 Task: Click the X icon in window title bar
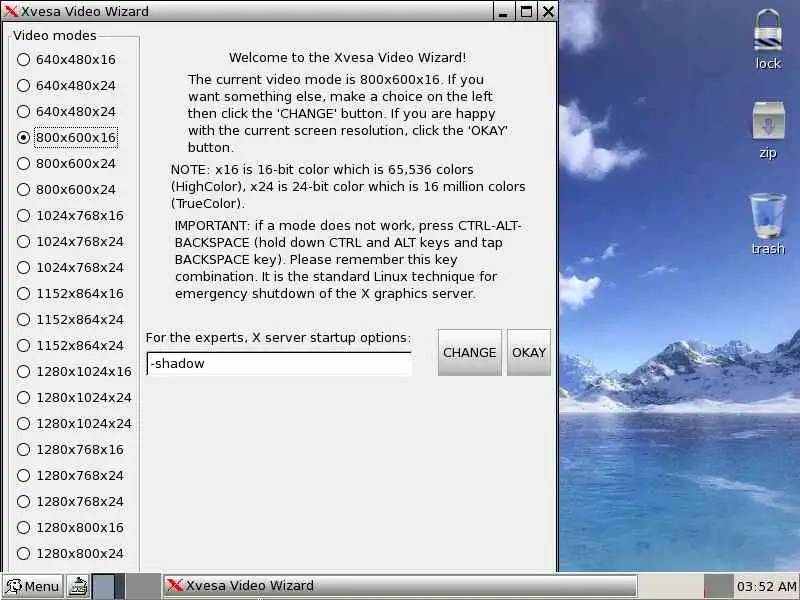[x=11, y=11]
